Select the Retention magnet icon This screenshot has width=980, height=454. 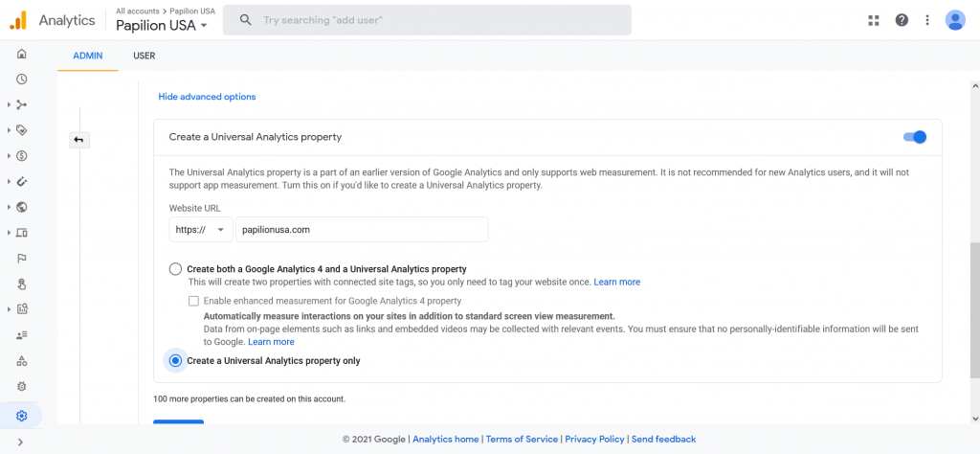coord(21,181)
